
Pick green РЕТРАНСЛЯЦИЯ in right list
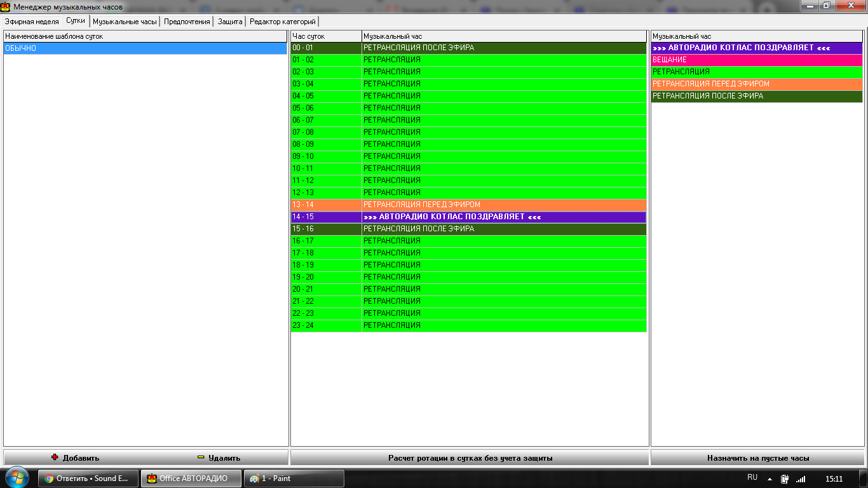click(757, 72)
